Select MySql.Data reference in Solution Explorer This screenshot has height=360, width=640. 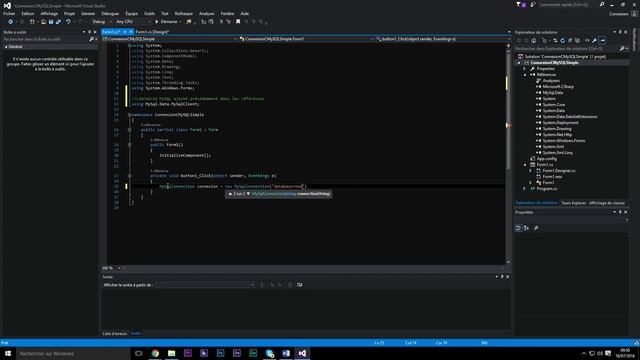point(553,93)
